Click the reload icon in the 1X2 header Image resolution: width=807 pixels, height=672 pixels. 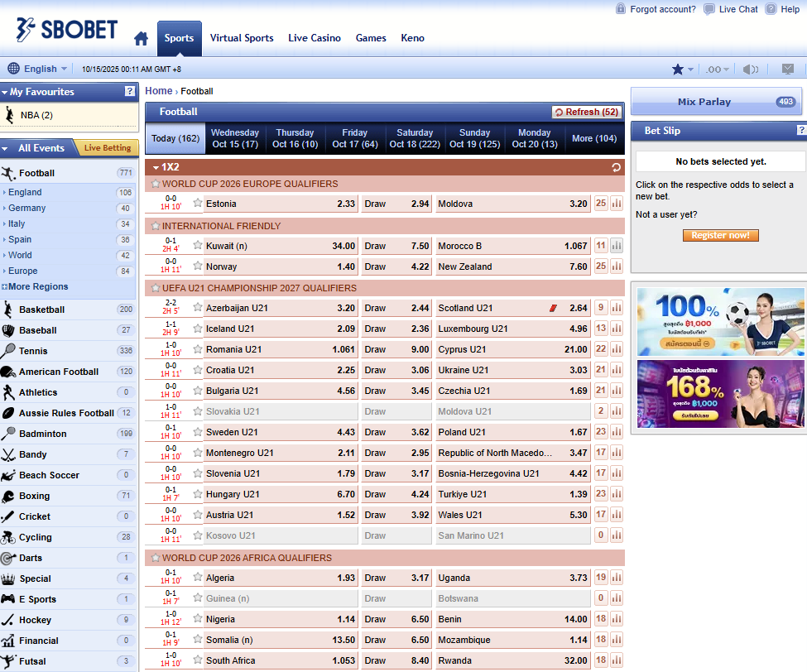pos(616,167)
